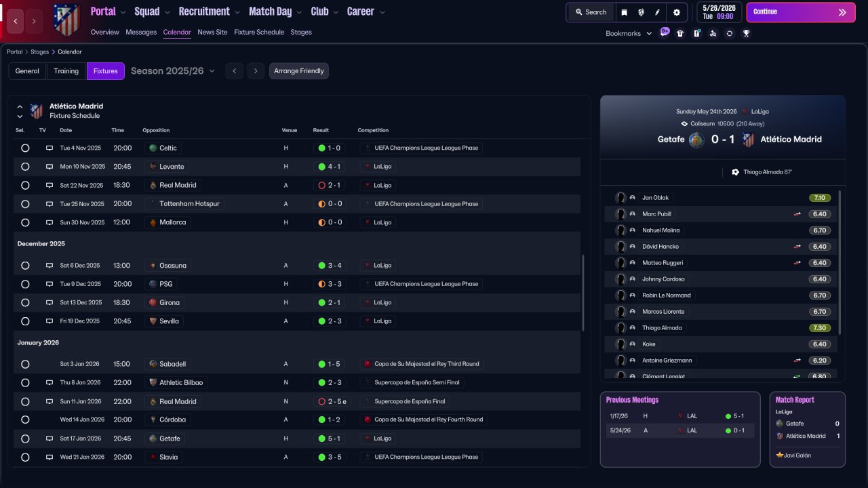
Task: Click the world globe icon
Action: coord(641,12)
